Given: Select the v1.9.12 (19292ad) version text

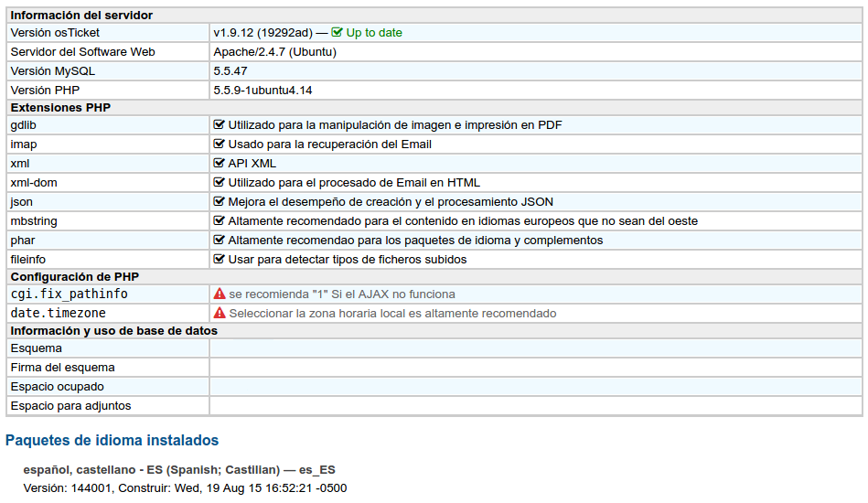Looking at the screenshot, I should (x=263, y=33).
